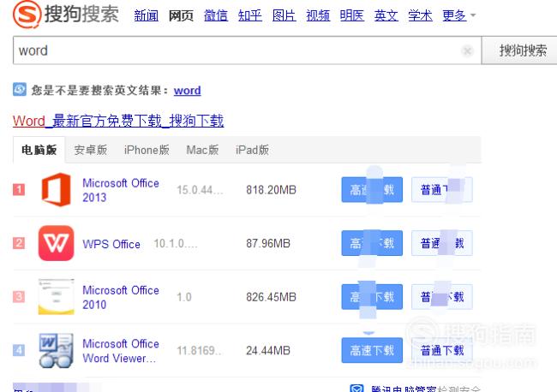557x392 pixels.
Task: Click 普通下载 for WPS Office
Action: (442, 243)
